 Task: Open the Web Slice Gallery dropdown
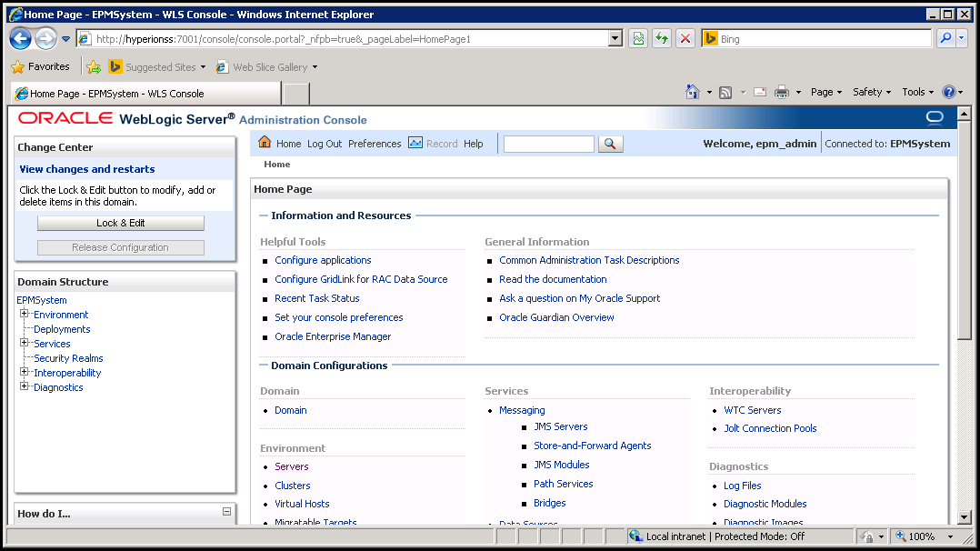[x=315, y=67]
